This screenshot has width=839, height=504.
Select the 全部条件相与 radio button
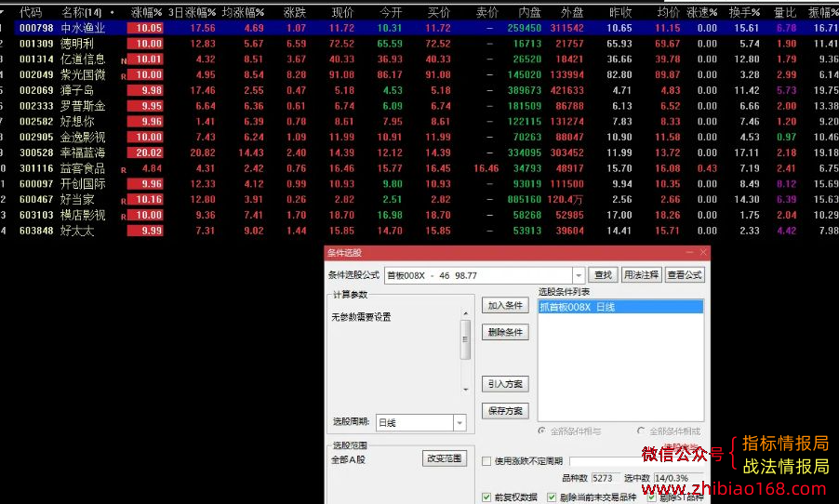tap(542, 431)
